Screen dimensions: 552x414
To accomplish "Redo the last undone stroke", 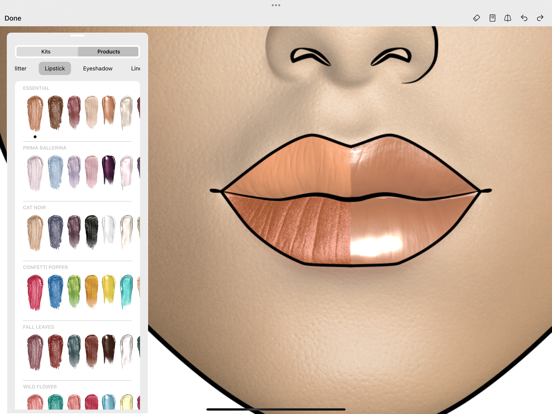I will pyautogui.click(x=540, y=18).
